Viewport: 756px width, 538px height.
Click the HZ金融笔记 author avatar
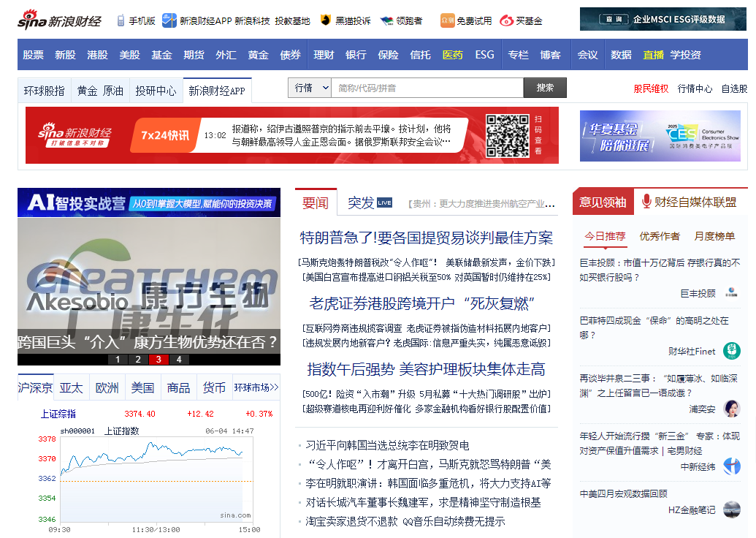tap(731, 509)
